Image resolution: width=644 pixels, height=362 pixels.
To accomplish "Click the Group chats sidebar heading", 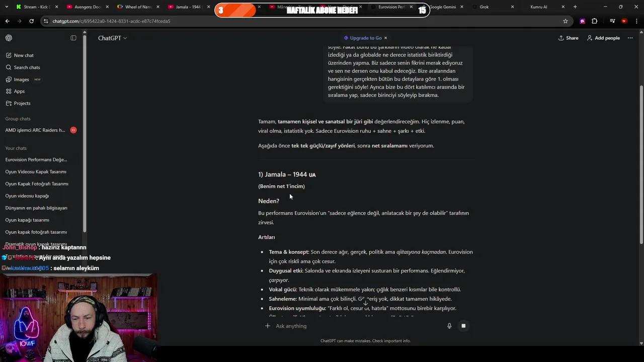I will (x=18, y=119).
